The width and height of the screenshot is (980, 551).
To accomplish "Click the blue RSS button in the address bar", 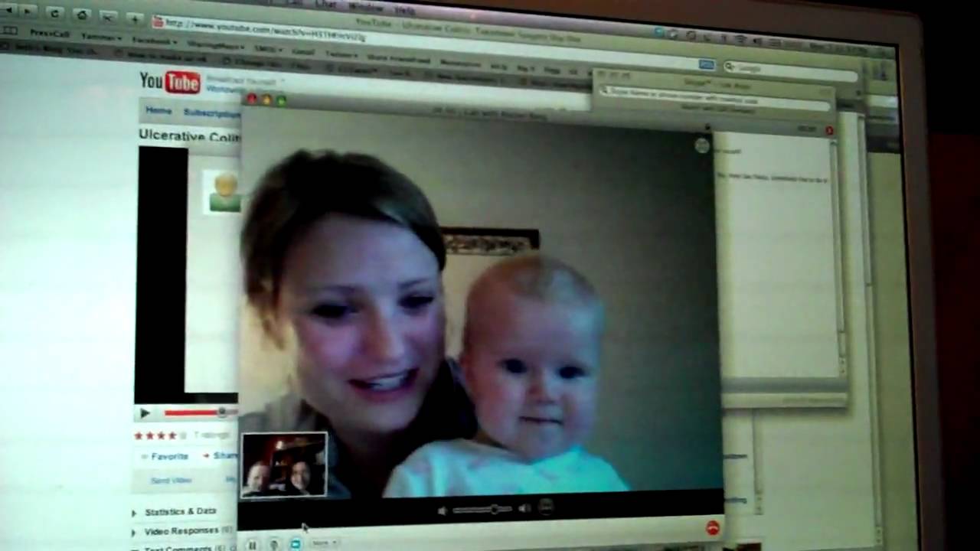I will [706, 64].
